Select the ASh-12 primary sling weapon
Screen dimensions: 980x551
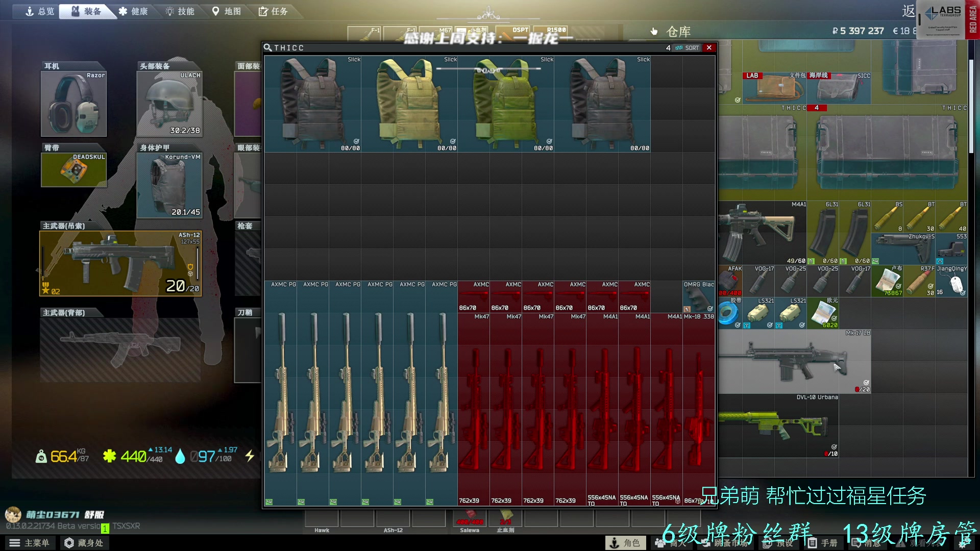[120, 263]
